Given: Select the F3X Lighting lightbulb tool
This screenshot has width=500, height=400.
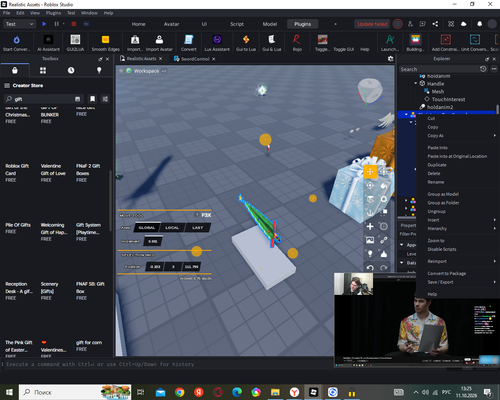Looking at the screenshot, I should click(x=370, y=254).
